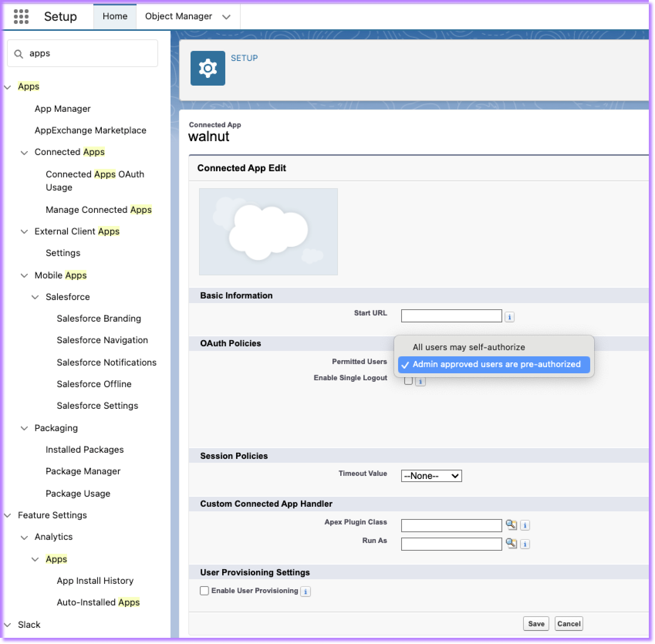
Task: Open the App Launcher dots icon
Action: (x=21, y=16)
